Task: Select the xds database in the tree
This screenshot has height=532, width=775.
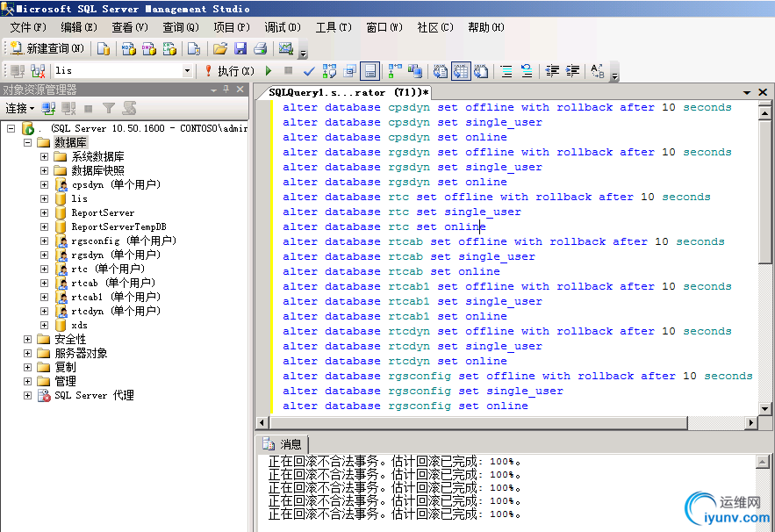Action: click(x=79, y=326)
